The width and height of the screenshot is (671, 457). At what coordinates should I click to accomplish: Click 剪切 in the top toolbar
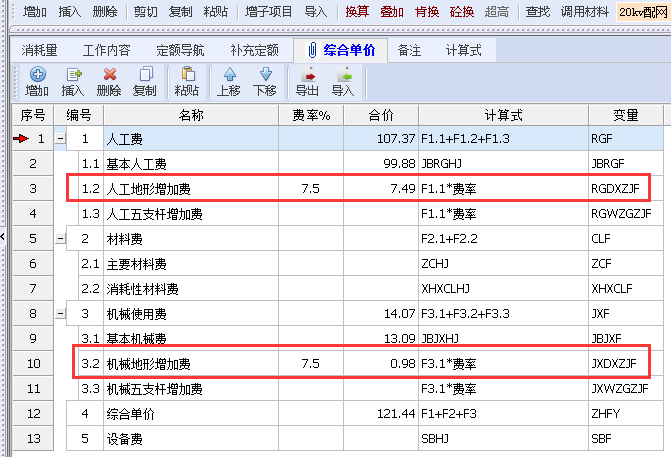click(145, 12)
